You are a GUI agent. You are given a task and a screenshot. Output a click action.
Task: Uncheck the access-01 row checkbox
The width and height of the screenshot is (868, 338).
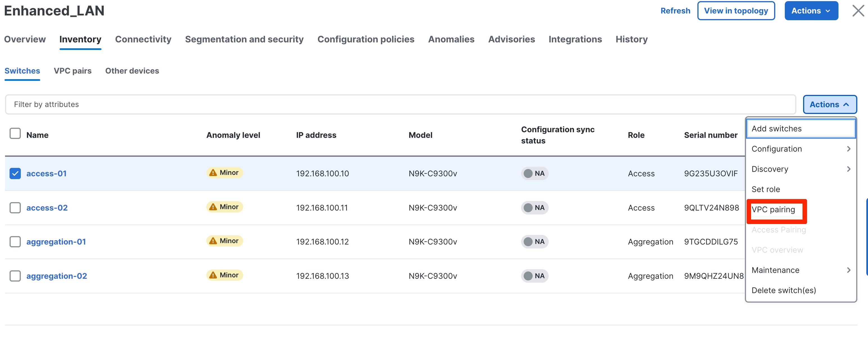click(x=15, y=173)
